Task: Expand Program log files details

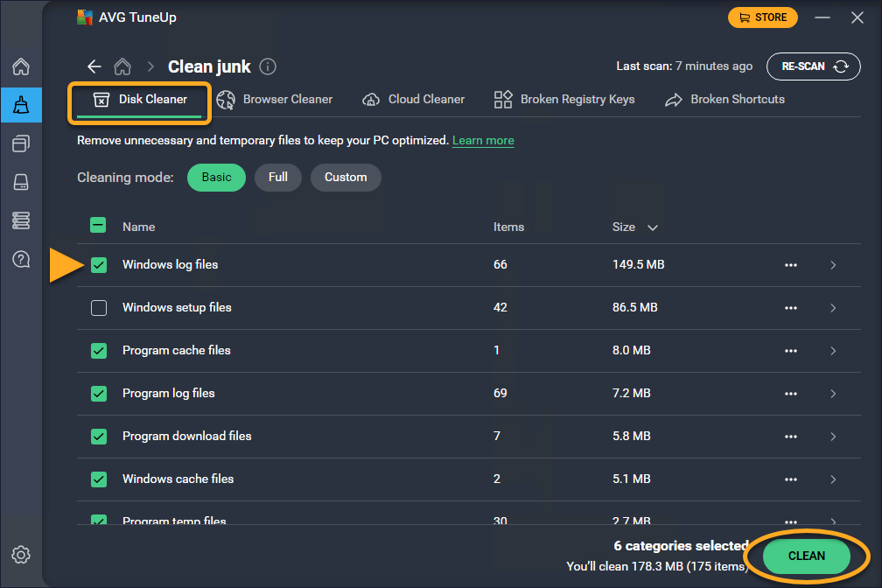Action: pyautogui.click(x=833, y=394)
